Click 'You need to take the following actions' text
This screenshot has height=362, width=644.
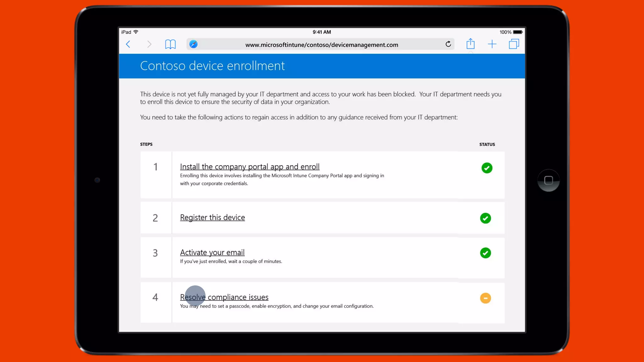tap(299, 117)
